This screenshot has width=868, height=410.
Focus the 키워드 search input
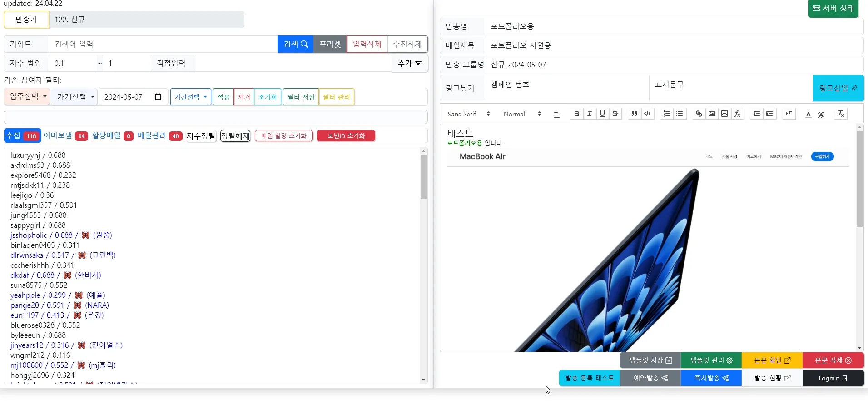163,44
